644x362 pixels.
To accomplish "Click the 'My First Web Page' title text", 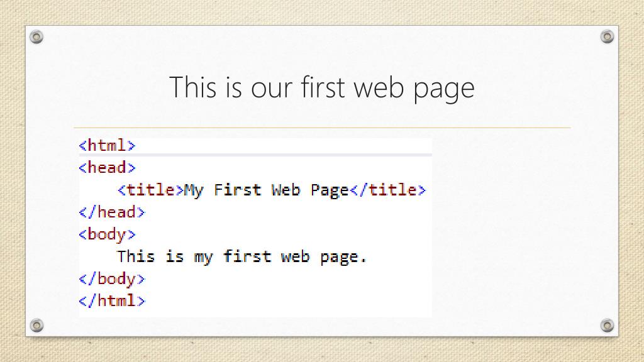I will pyautogui.click(x=266, y=190).
